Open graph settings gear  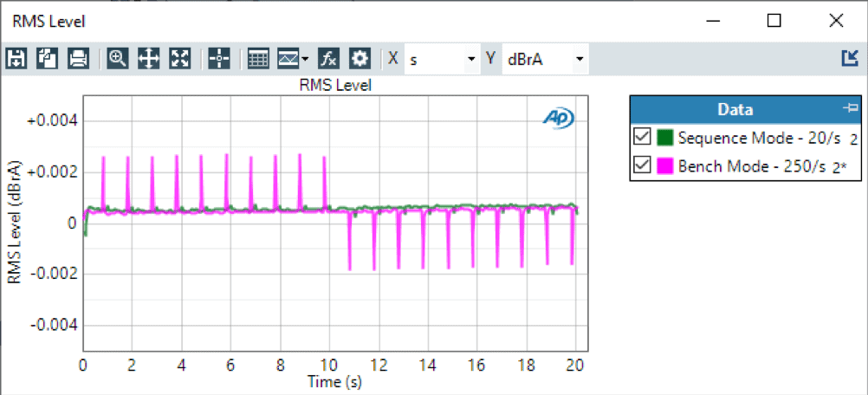(360, 59)
